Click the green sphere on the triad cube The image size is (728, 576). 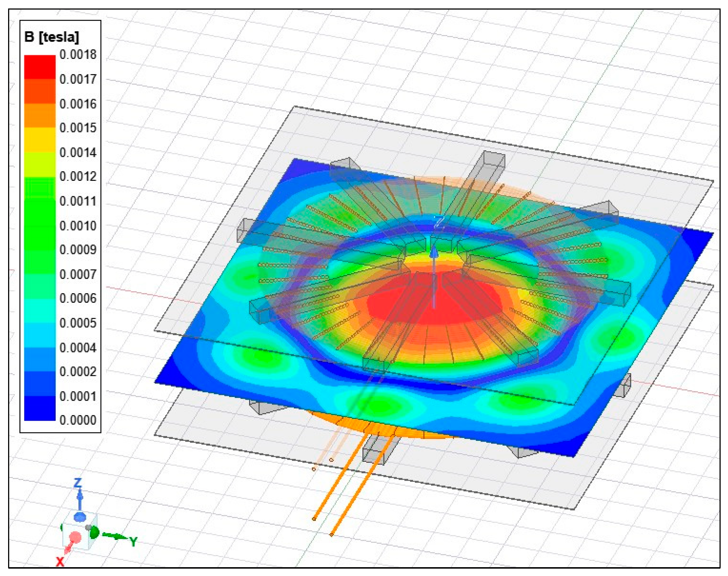(94, 532)
